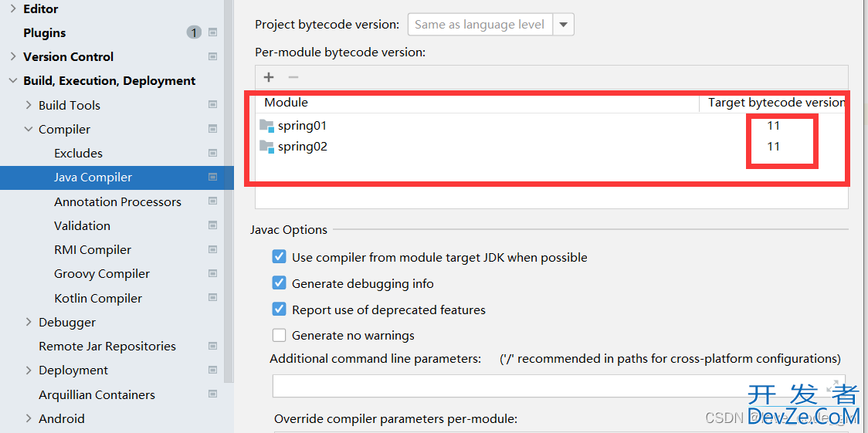The width and height of the screenshot is (868, 433).
Task: Click the Plugins update count badge
Action: pos(194,32)
